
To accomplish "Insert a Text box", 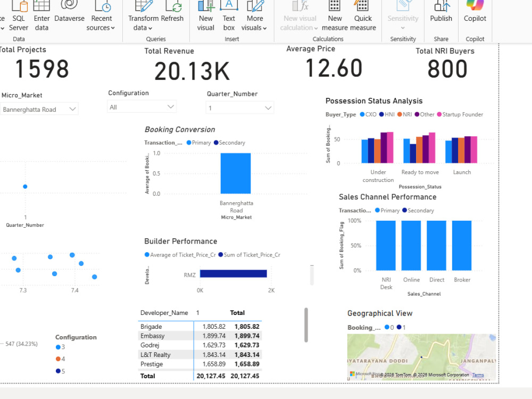I will [229, 16].
